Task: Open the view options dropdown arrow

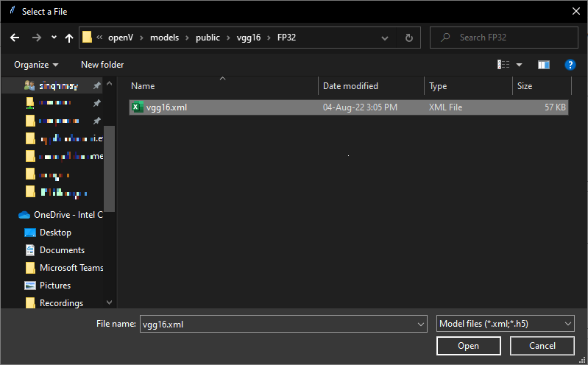Action: pos(520,65)
